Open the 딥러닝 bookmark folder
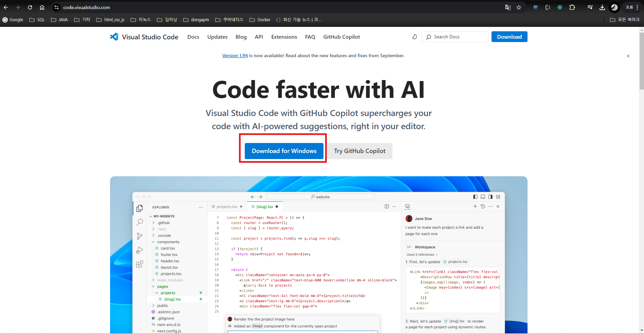Image resolution: width=644 pixels, height=334 pixels. tap(167, 20)
